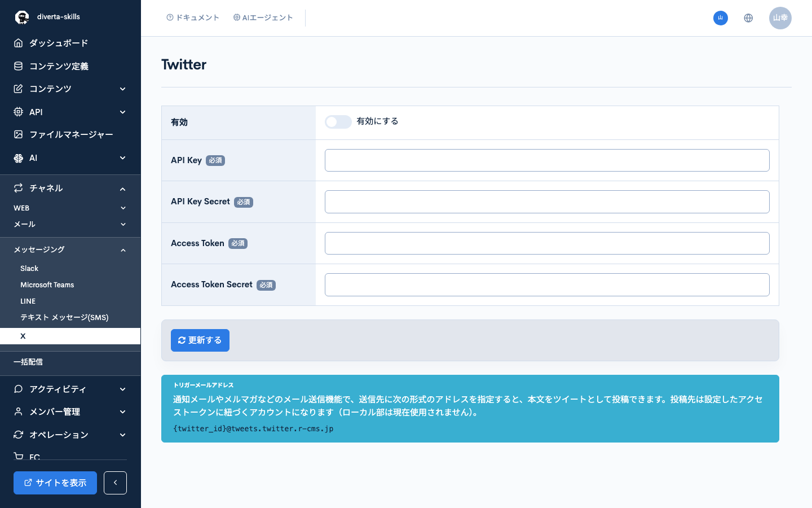
Task: Click the blue 山 notification badge
Action: tap(721, 18)
